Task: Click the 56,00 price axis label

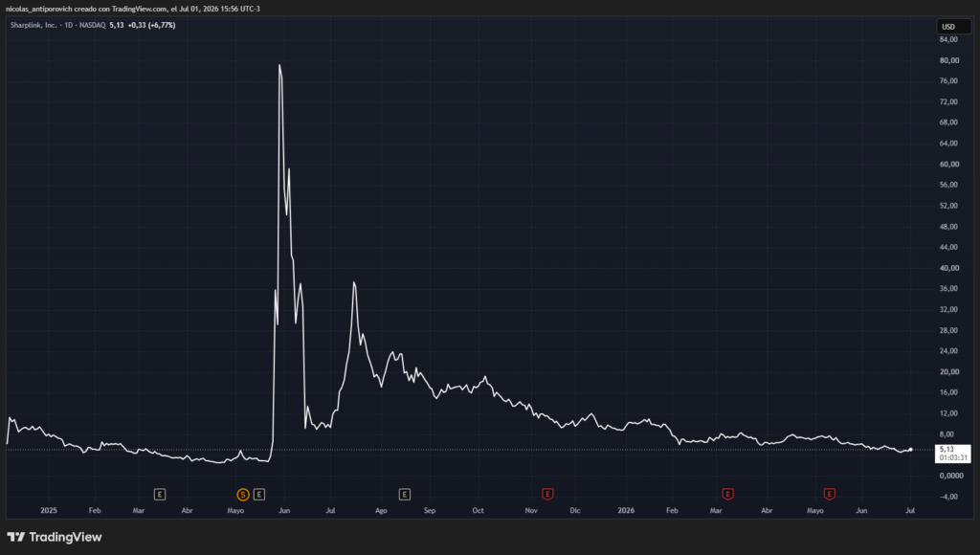Action: [948, 185]
